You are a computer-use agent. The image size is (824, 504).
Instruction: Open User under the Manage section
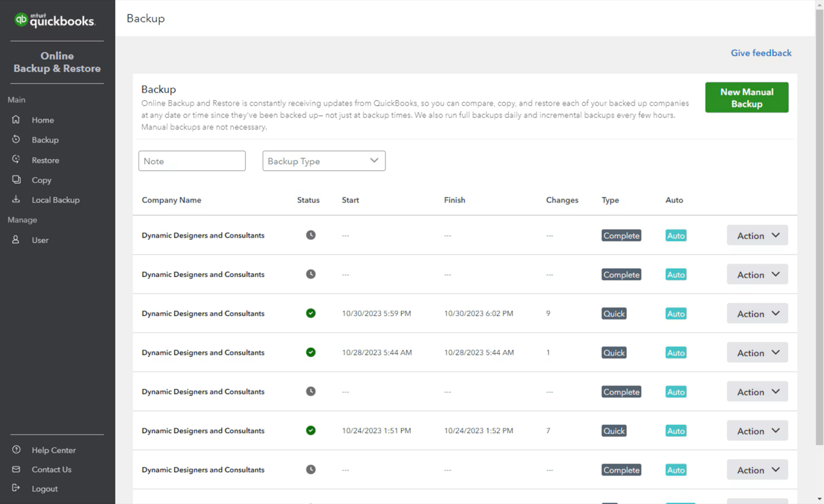[40, 240]
